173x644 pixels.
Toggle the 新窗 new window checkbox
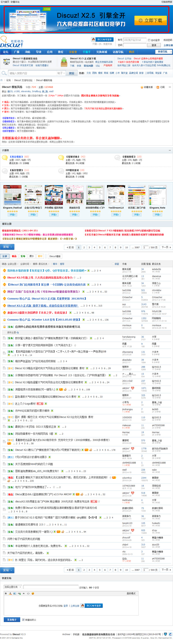pyautogui.click(x=113, y=264)
